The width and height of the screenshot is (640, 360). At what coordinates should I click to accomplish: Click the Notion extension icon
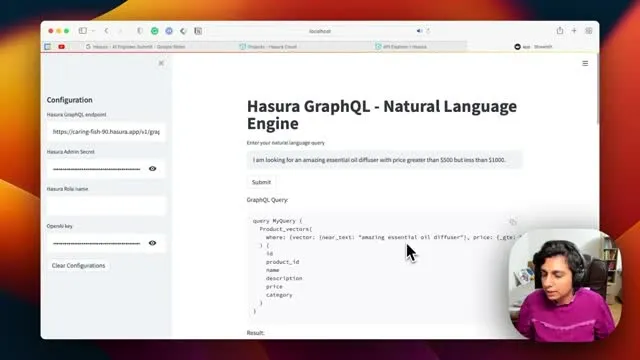point(198,31)
